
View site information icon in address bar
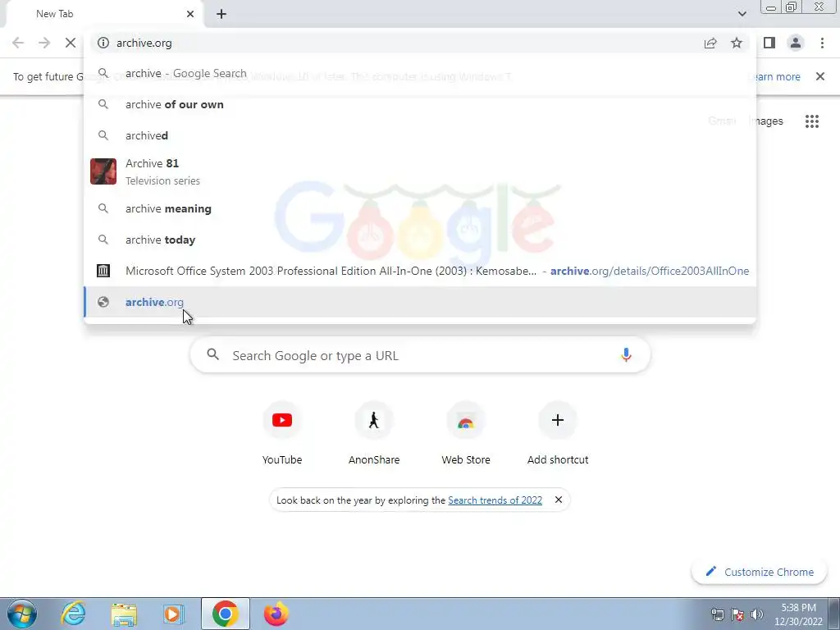coord(103,43)
